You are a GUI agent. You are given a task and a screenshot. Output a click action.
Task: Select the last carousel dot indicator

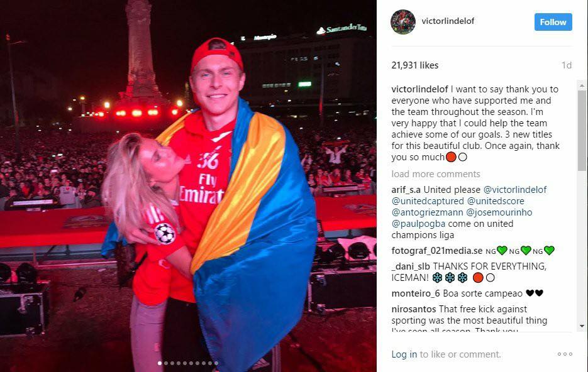click(216, 363)
